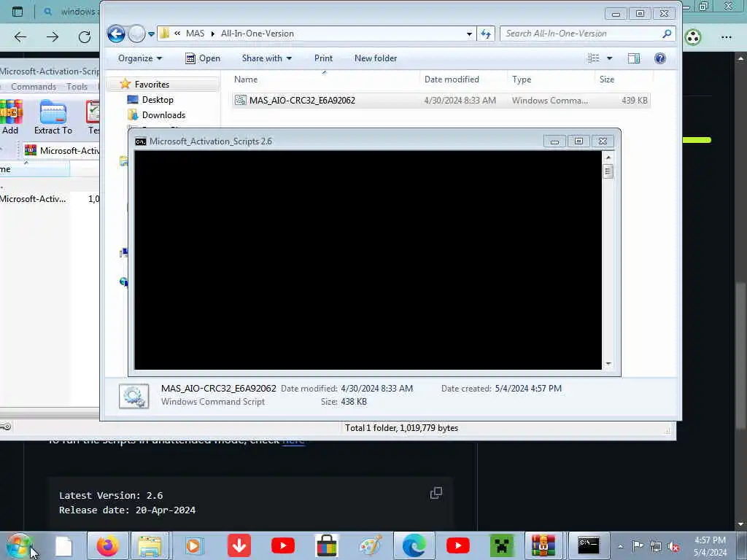Open the Store bag icon on taskbar
Screen dimensions: 747x560
(326, 545)
